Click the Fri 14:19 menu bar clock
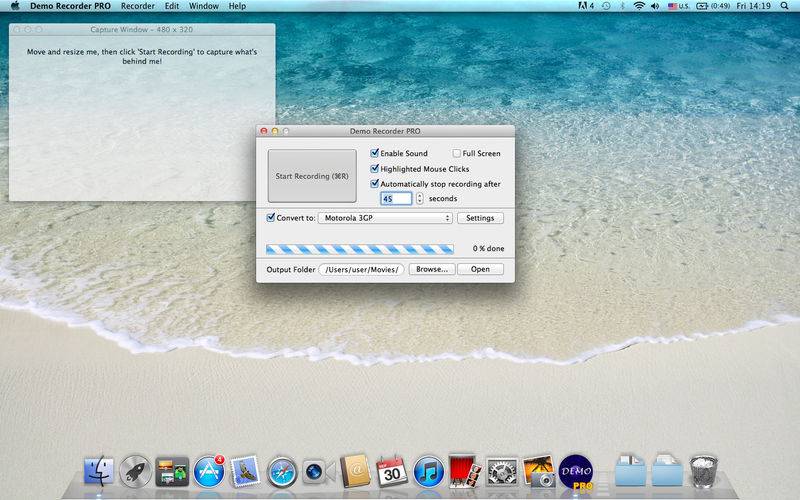800x500 pixels. (x=754, y=6)
